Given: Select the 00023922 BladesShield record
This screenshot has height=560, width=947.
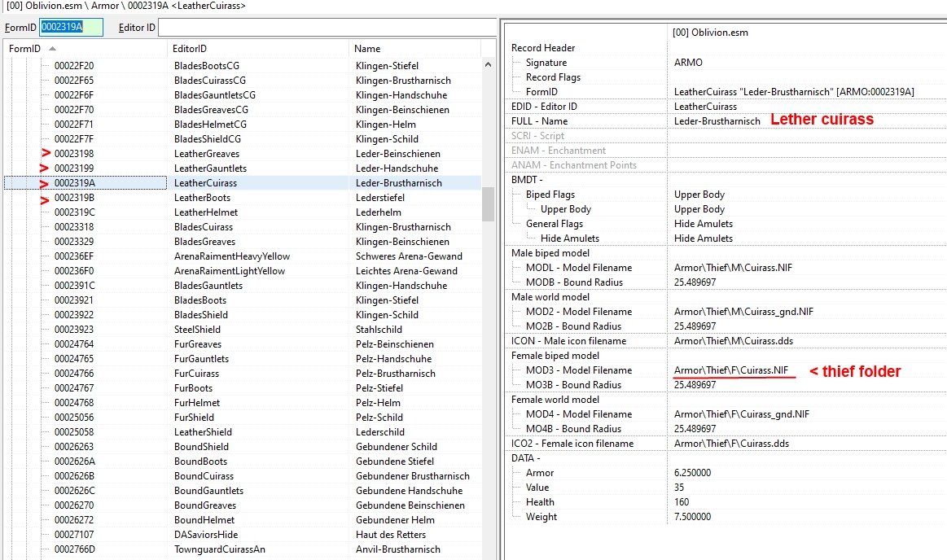Looking at the screenshot, I should click(x=243, y=315).
